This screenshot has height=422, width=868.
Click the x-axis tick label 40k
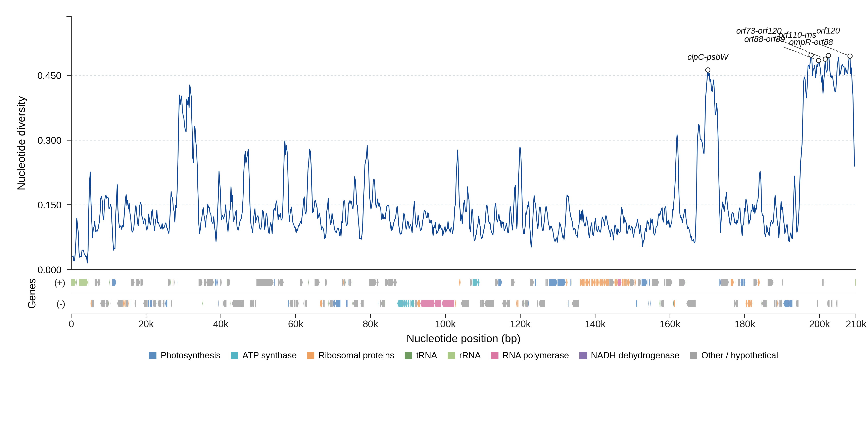coord(221,324)
